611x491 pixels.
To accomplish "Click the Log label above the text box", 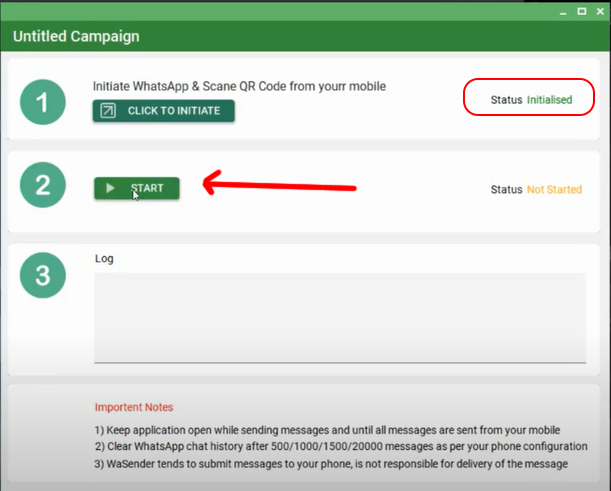I will click(x=104, y=258).
